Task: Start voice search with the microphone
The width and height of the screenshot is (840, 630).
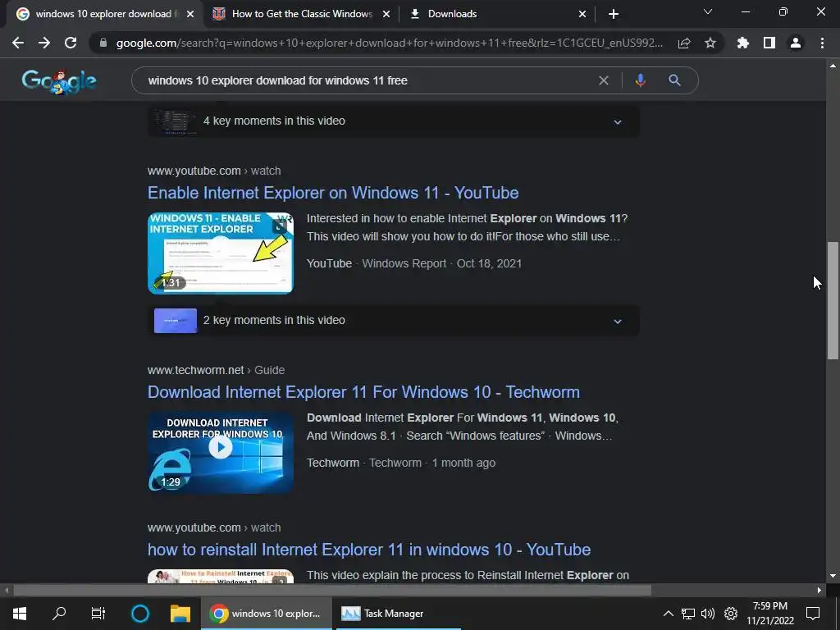Action: (x=640, y=80)
